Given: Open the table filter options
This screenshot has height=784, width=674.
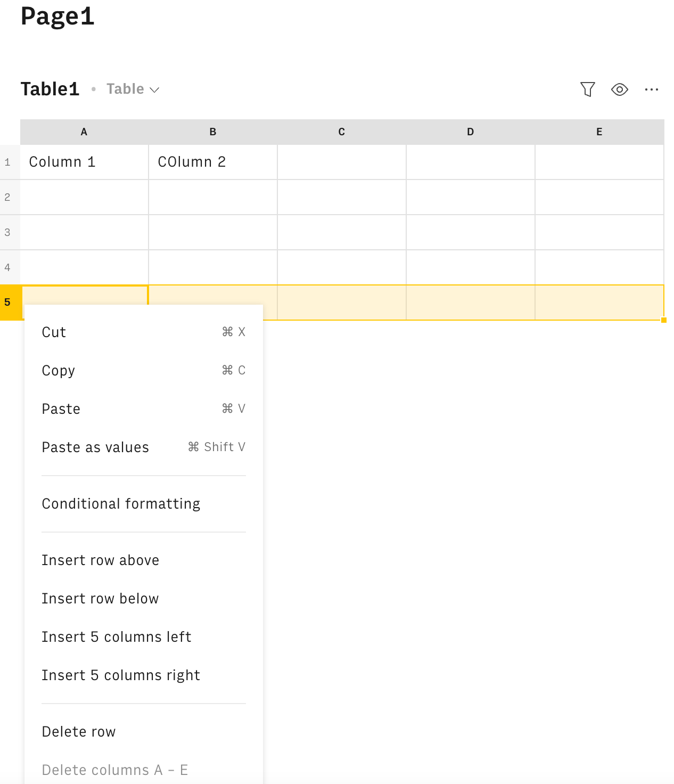Looking at the screenshot, I should click(x=587, y=89).
